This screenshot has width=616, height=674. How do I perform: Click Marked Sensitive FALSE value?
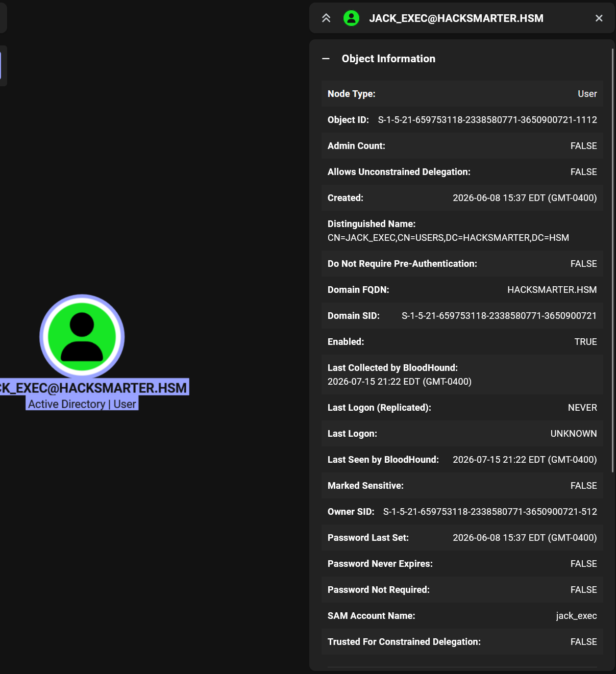[x=584, y=486]
